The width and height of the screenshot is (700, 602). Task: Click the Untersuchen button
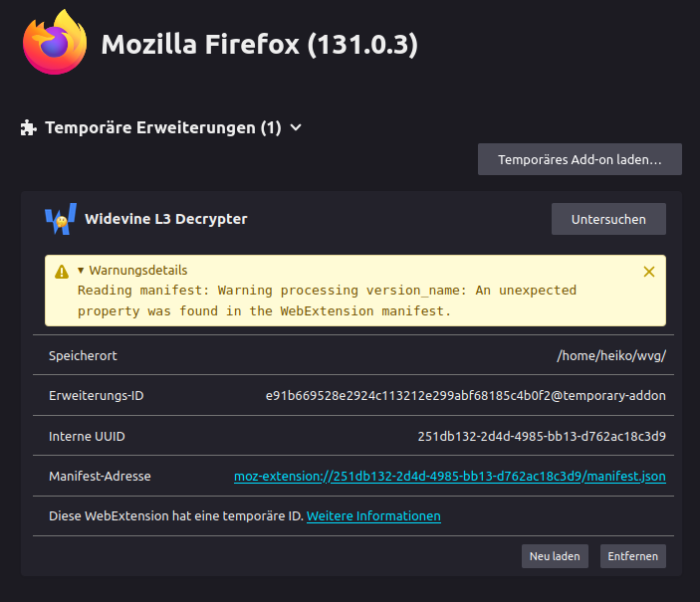(x=608, y=219)
